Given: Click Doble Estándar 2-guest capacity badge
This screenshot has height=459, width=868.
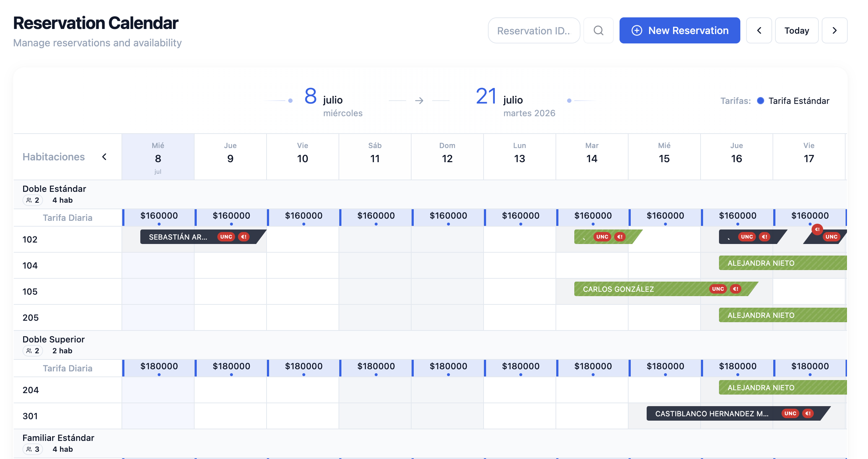Looking at the screenshot, I should 33,200.
